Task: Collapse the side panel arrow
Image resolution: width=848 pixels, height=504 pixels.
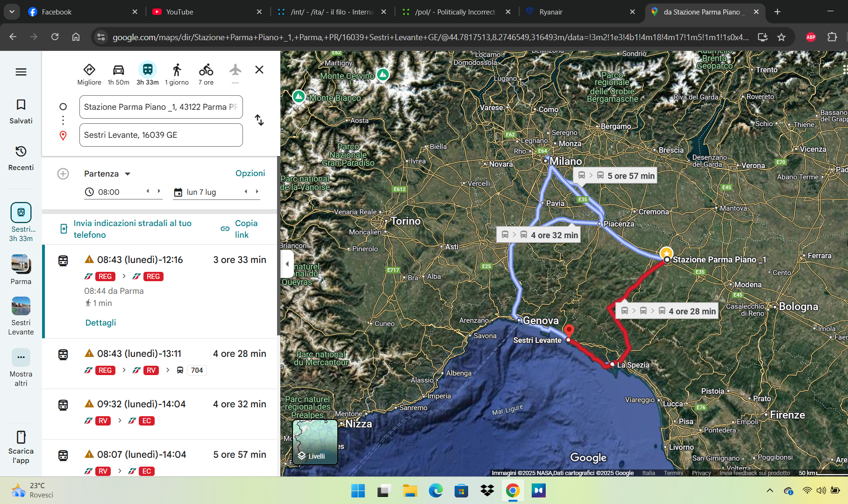Action: pyautogui.click(x=287, y=263)
